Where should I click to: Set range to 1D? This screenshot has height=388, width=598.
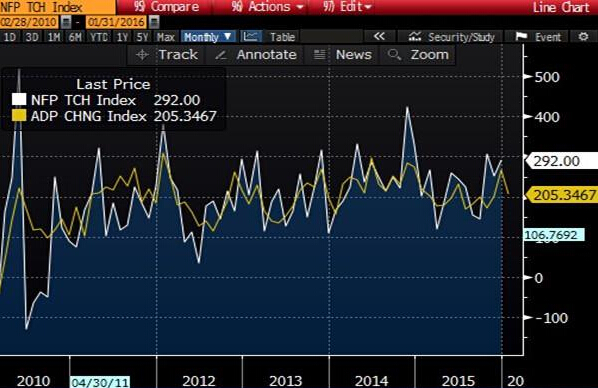pos(10,37)
